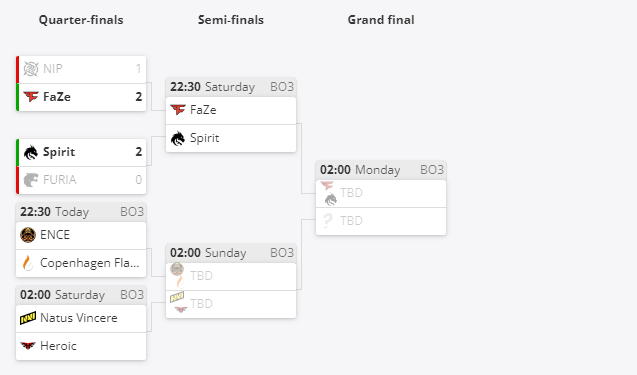Select the Heroic team row
This screenshot has height=375, width=637.
point(81,346)
